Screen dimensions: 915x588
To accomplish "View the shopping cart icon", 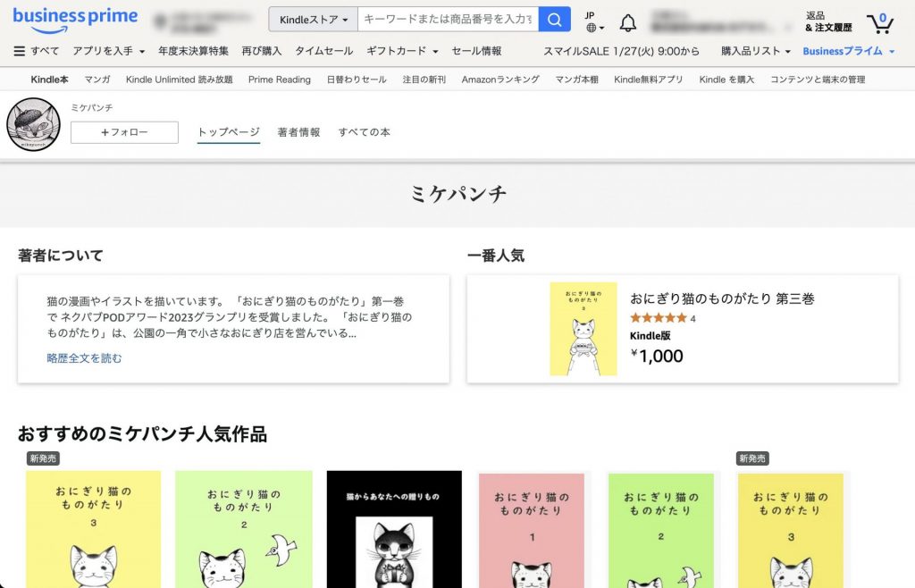I will tap(880, 22).
